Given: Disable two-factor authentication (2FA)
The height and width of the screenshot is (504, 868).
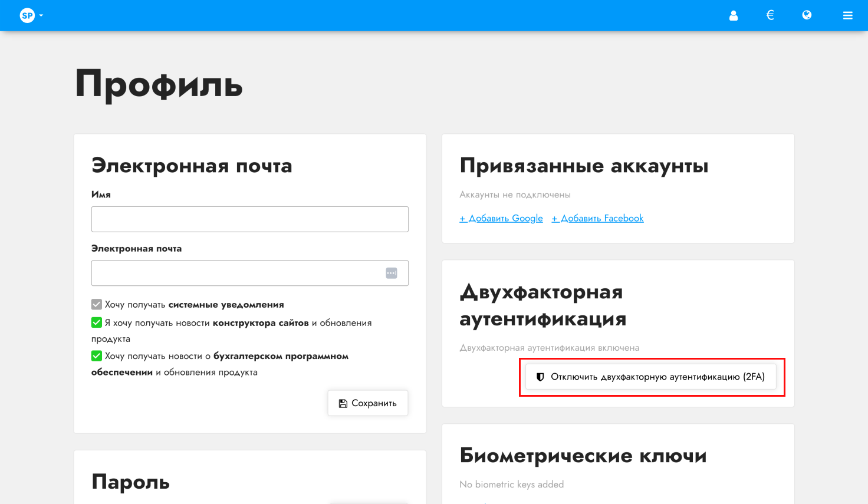Looking at the screenshot, I should point(650,377).
